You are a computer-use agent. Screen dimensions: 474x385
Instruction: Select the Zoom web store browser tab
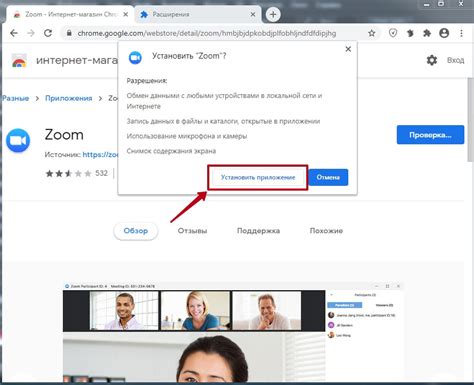click(x=70, y=14)
